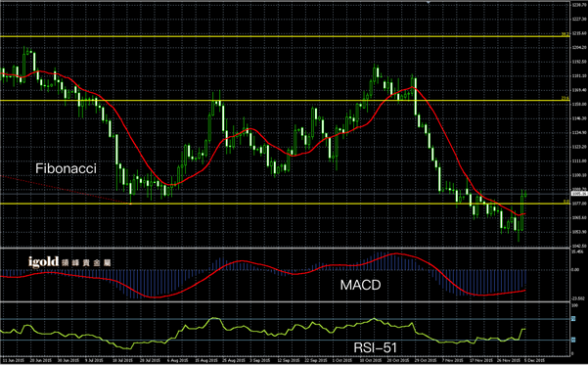The height and width of the screenshot is (365, 588).
Task: Click the 1100.10 price axis label
Action: 579,175
